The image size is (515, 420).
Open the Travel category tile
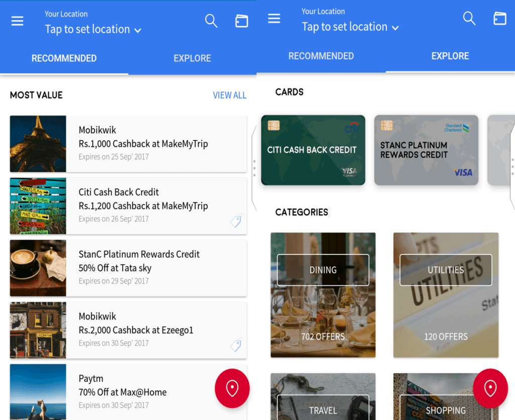pos(323,397)
